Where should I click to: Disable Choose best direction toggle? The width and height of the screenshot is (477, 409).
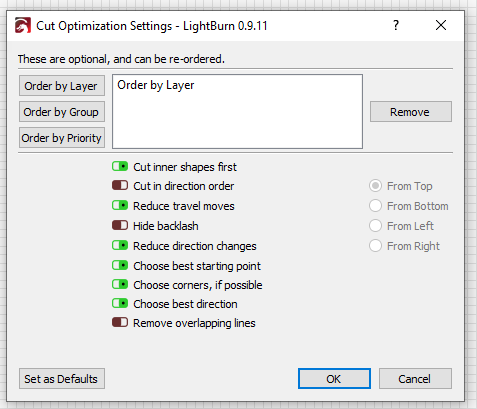pos(120,303)
